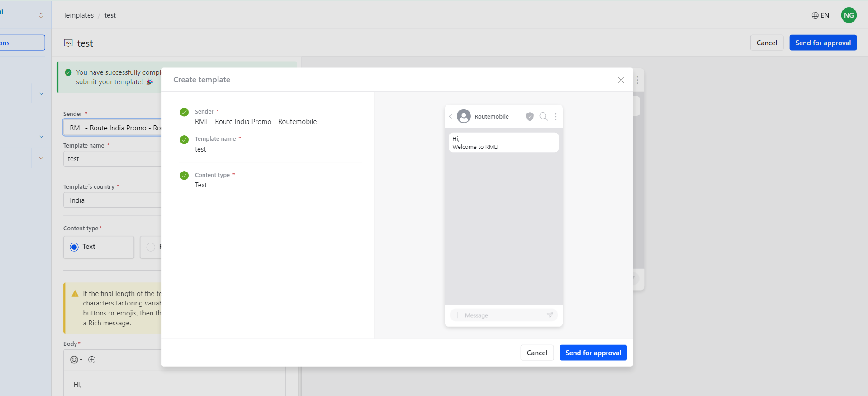Open the kebab menu behind the dialog
Image resolution: width=868 pixels, height=396 pixels.
pyautogui.click(x=637, y=80)
